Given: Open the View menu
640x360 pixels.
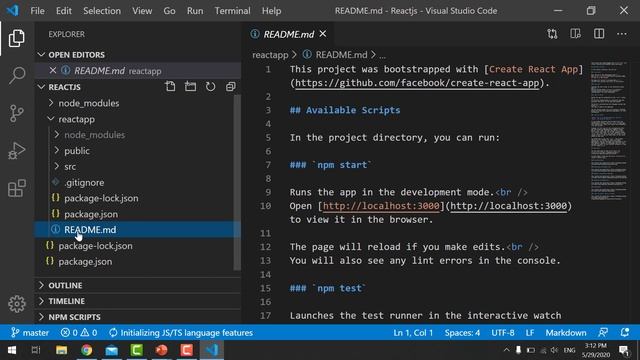Looking at the screenshot, I should point(142,11).
